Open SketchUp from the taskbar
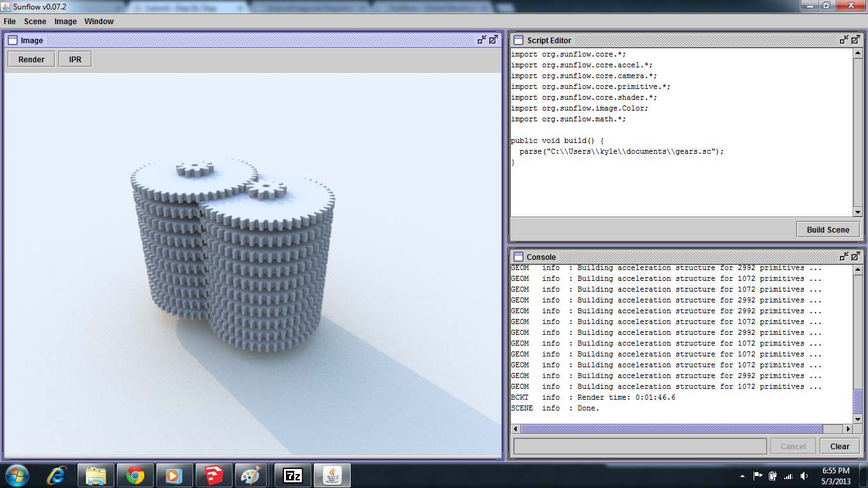The image size is (868, 488). [x=214, y=475]
